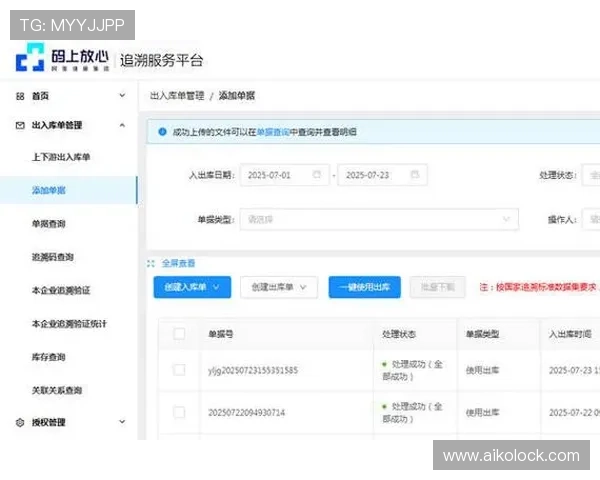
Task: Click the 首页 sidebar item
Action: [41, 96]
